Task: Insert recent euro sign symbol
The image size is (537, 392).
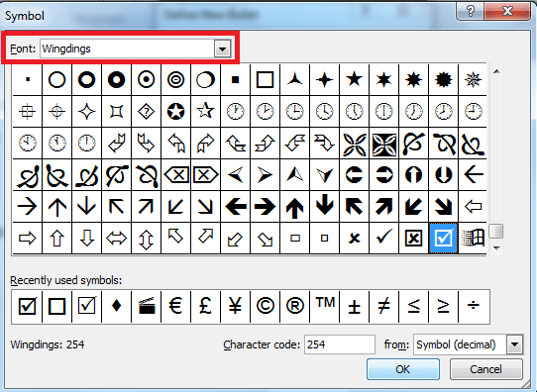Action: coord(175,306)
